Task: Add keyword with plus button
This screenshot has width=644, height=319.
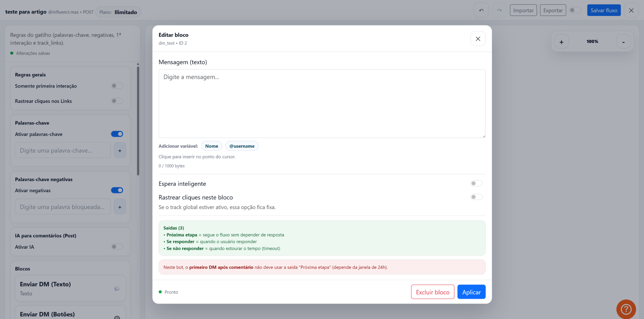Action: point(120,151)
